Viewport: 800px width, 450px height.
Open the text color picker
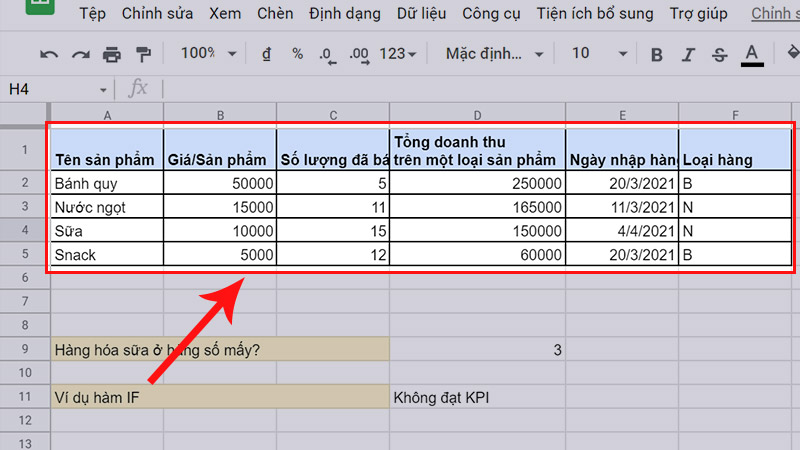[753, 54]
